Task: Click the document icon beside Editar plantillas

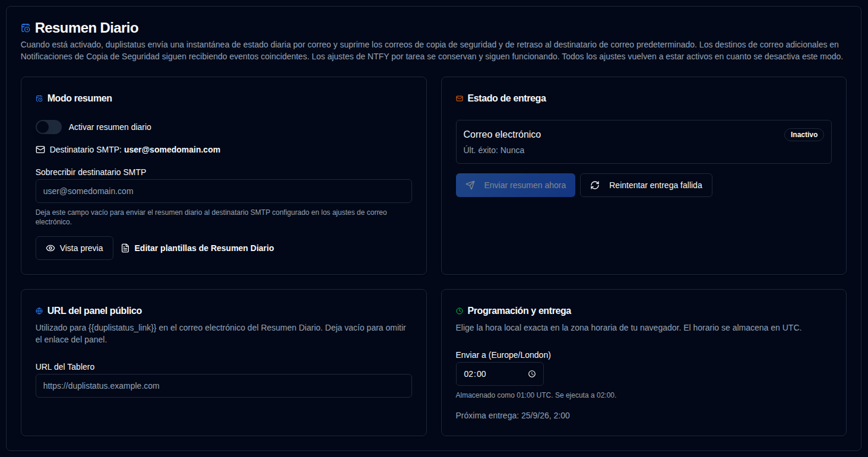Action: coord(125,248)
